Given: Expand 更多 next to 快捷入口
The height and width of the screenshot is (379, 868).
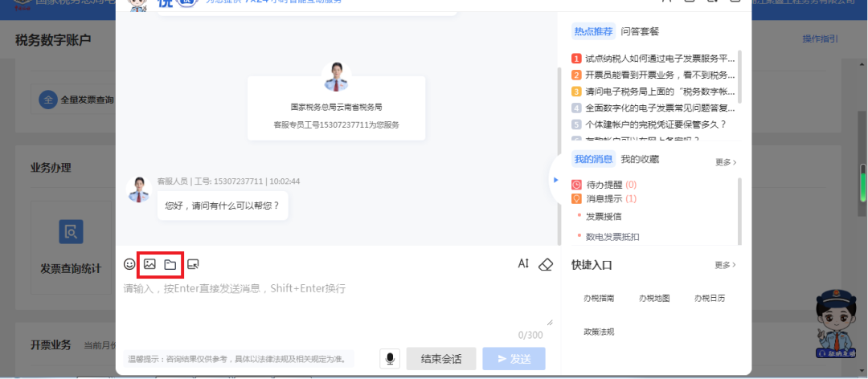Looking at the screenshot, I should [726, 265].
